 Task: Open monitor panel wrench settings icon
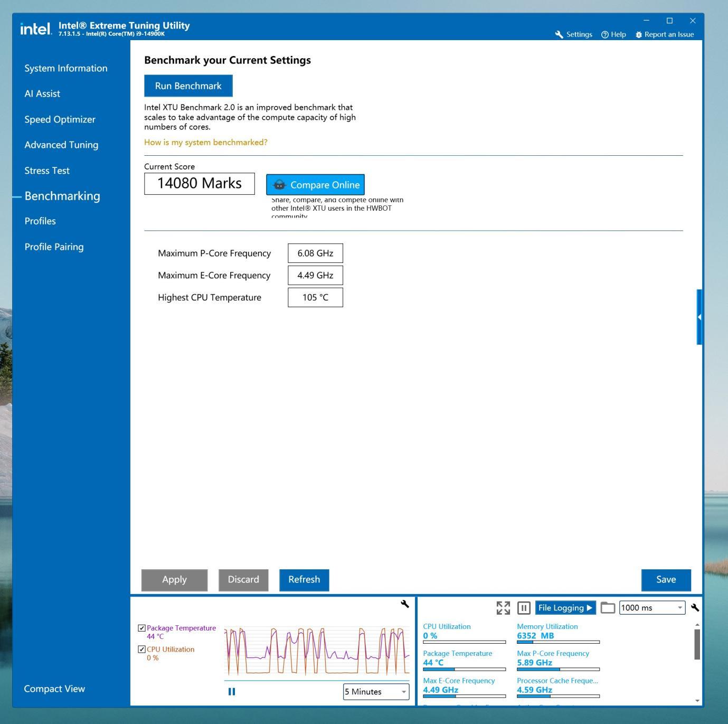click(695, 608)
